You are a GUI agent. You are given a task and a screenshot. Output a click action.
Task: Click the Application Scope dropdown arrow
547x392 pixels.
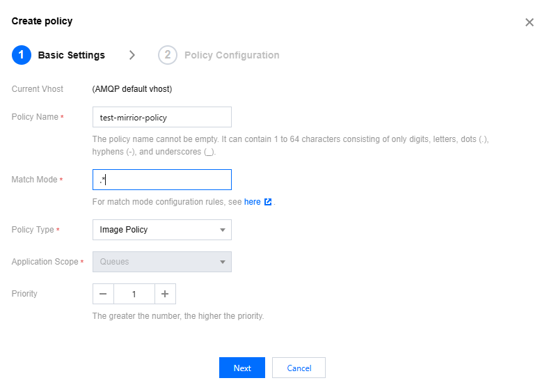(x=223, y=262)
